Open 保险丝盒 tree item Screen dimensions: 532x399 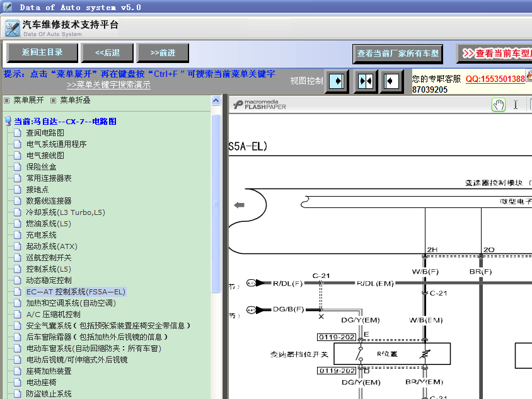tap(42, 167)
